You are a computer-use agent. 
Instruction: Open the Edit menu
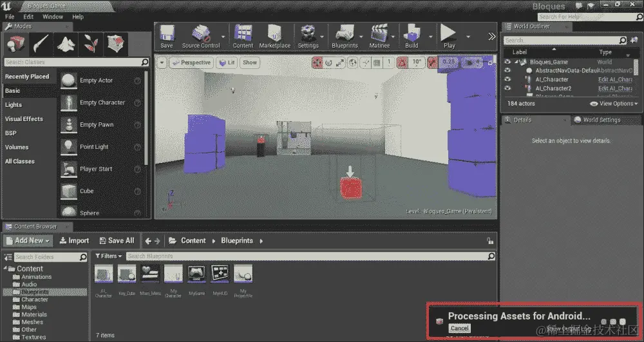[x=28, y=17]
